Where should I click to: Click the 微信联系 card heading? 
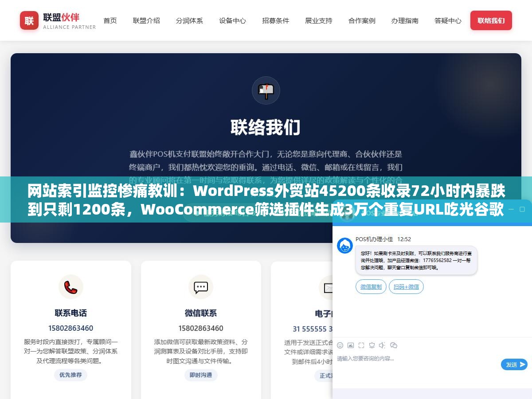[x=201, y=313]
